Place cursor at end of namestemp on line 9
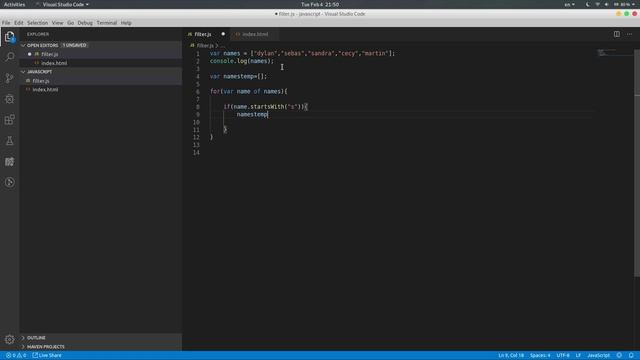This screenshot has height=360, width=640. tap(268, 115)
